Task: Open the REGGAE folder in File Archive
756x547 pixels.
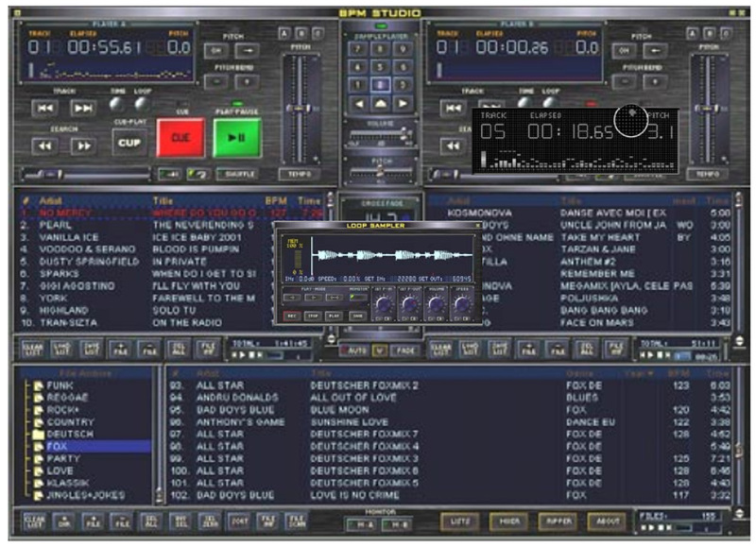Action: 67,398
